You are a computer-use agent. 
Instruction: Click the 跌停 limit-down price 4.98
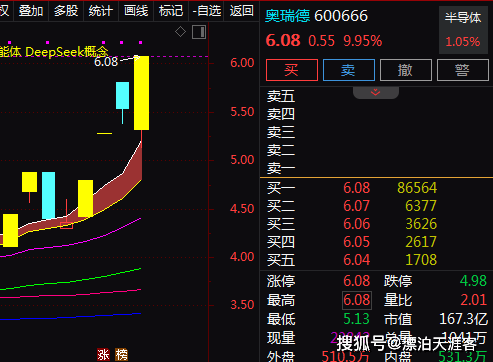pos(473,281)
